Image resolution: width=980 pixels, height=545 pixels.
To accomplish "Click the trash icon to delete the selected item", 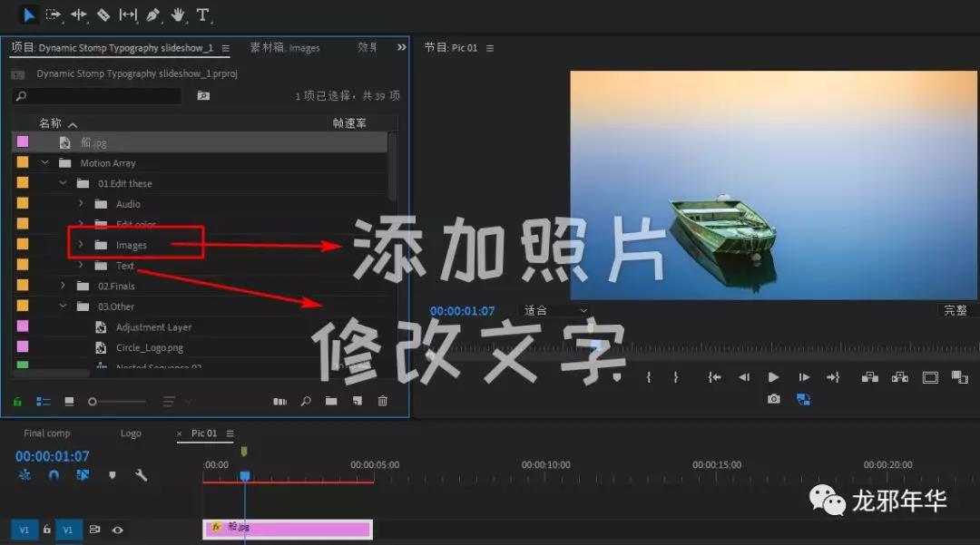I will coord(383,402).
